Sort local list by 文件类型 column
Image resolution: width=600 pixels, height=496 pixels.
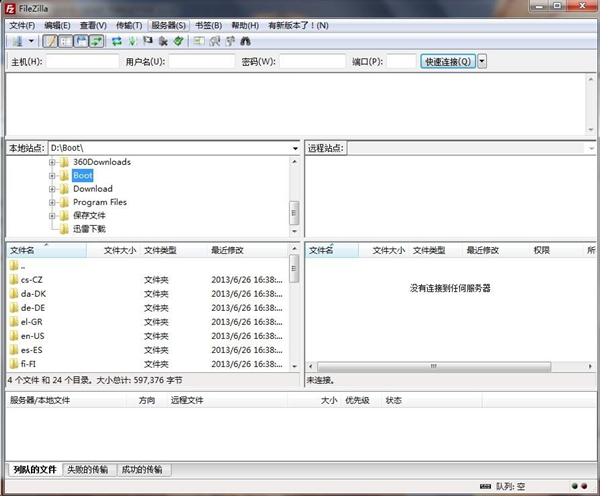tap(174, 250)
